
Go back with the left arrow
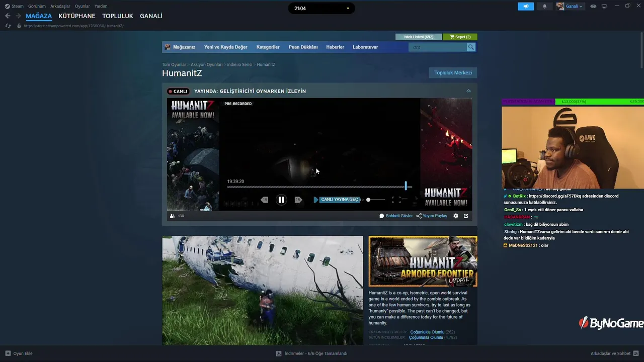tap(8, 16)
